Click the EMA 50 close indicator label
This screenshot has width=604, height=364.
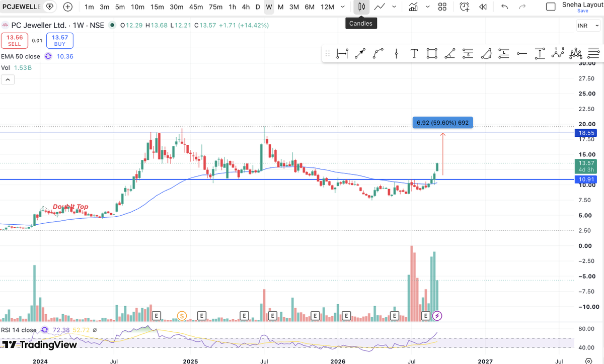coord(21,56)
